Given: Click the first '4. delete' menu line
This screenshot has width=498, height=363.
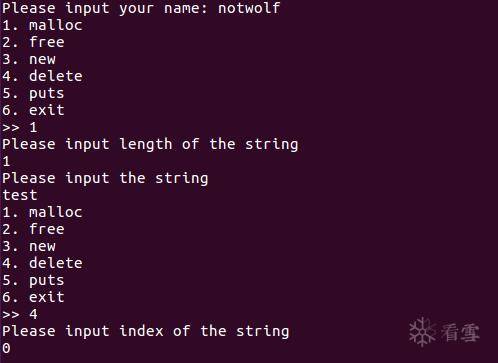Looking at the screenshot, I should (x=42, y=76).
